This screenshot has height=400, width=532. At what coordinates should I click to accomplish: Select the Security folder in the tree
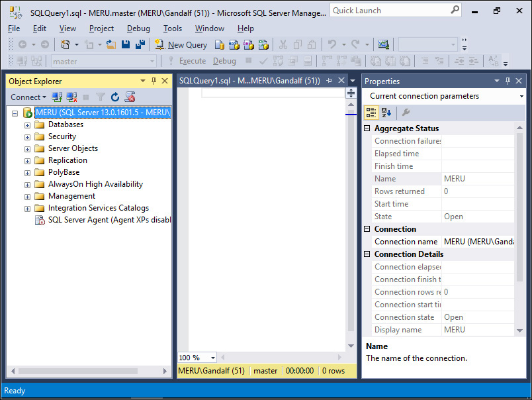(62, 136)
